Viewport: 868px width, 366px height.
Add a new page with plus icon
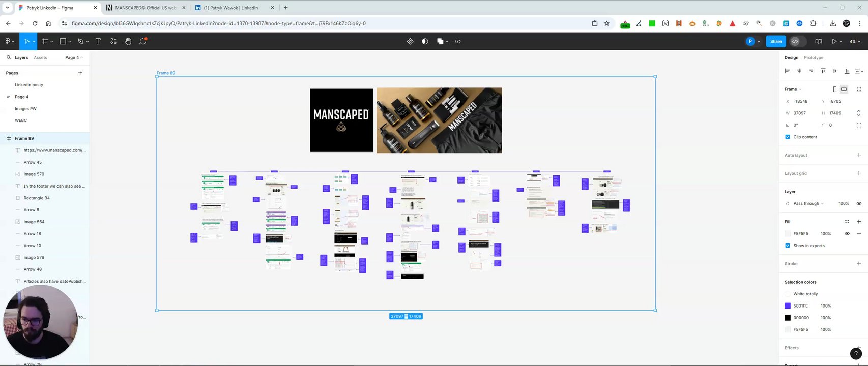tap(80, 73)
